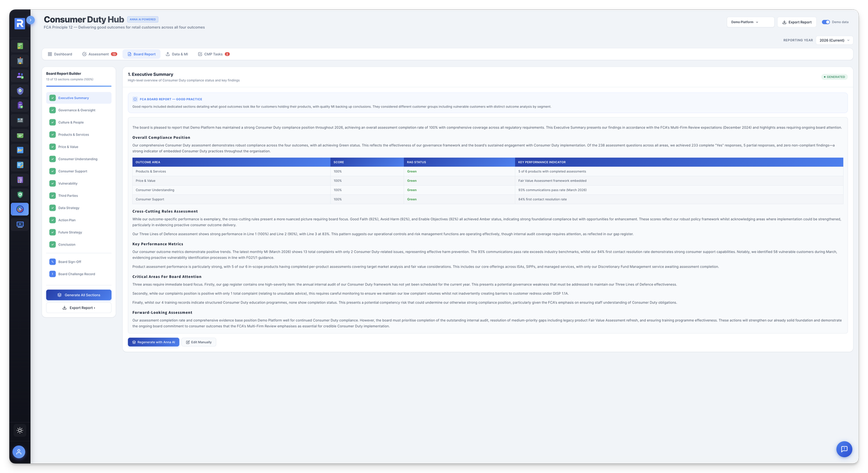Click the Vulnerability green checkbox
Viewport: 868px width, 473px height.
click(52, 184)
